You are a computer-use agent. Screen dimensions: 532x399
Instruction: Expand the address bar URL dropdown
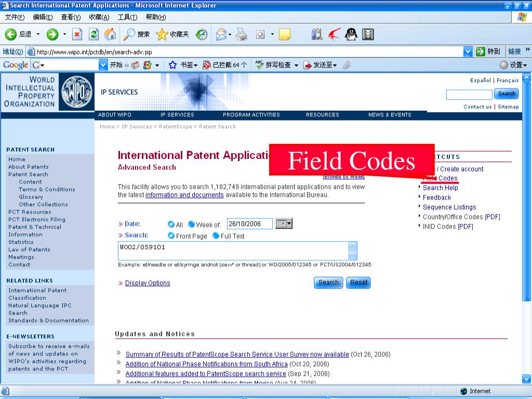click(468, 51)
